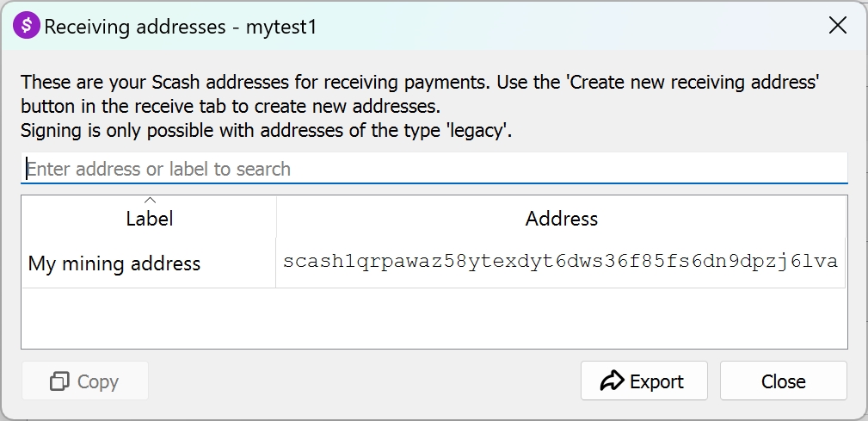This screenshot has height=421, width=868.
Task: Click the instructions text about Scash addresses
Action: [420, 94]
